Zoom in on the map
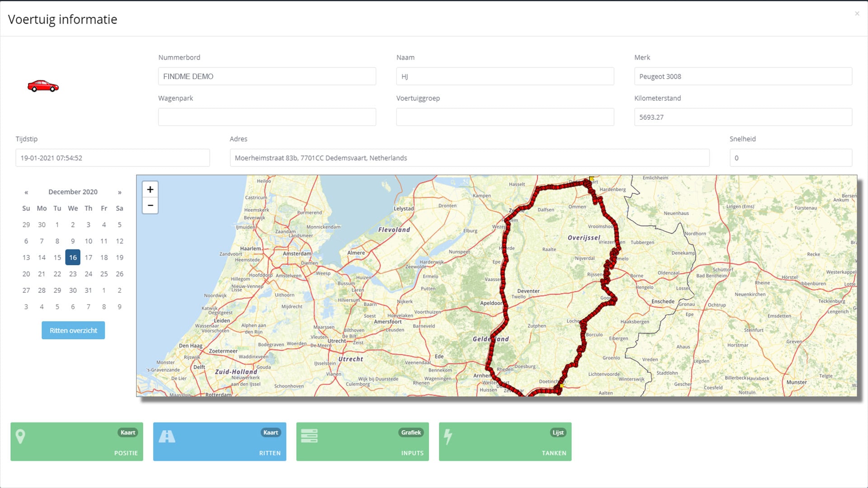 [x=150, y=190]
